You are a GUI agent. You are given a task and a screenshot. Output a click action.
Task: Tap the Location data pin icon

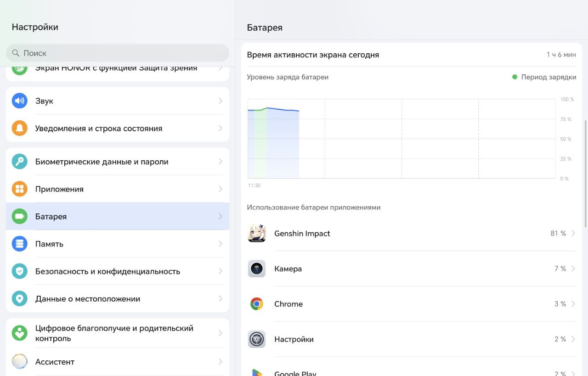pyautogui.click(x=19, y=298)
